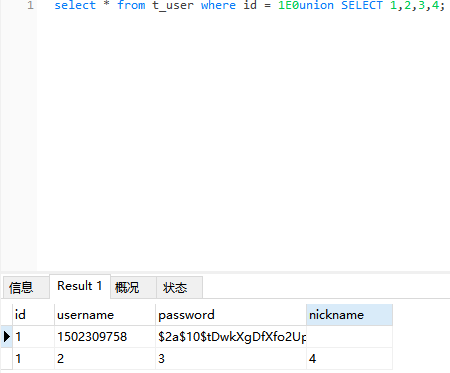This screenshot has width=450, height=373.
Task: Open the 概况 tab
Action: click(133, 287)
